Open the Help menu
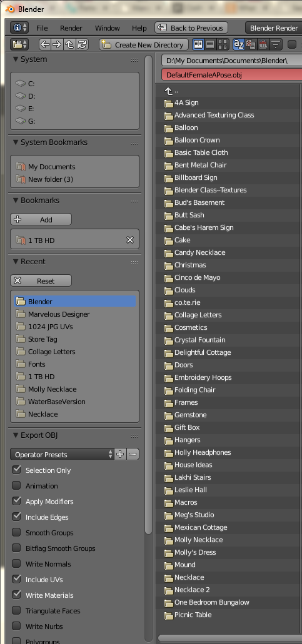 click(139, 28)
